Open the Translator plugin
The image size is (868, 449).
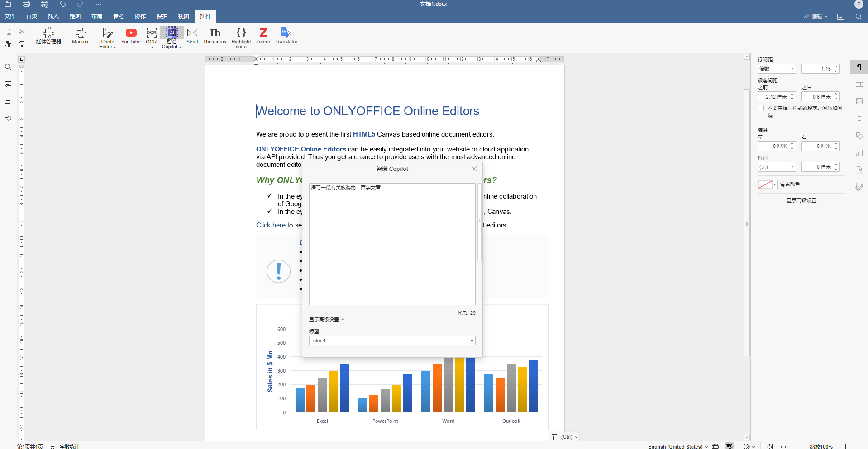286,36
